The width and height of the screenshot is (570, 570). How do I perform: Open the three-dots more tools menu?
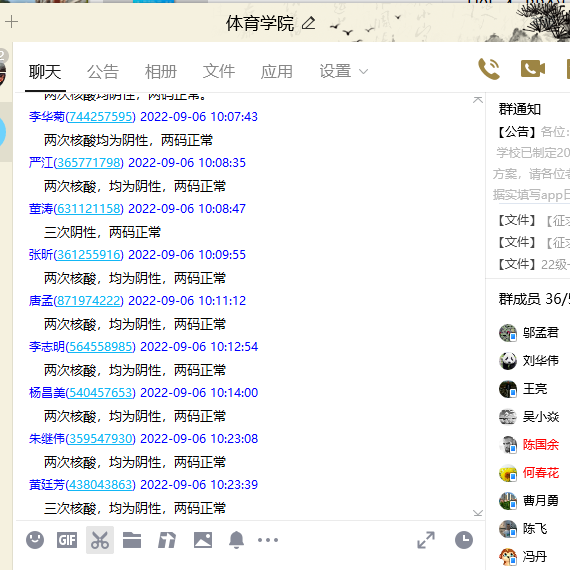coord(268,540)
